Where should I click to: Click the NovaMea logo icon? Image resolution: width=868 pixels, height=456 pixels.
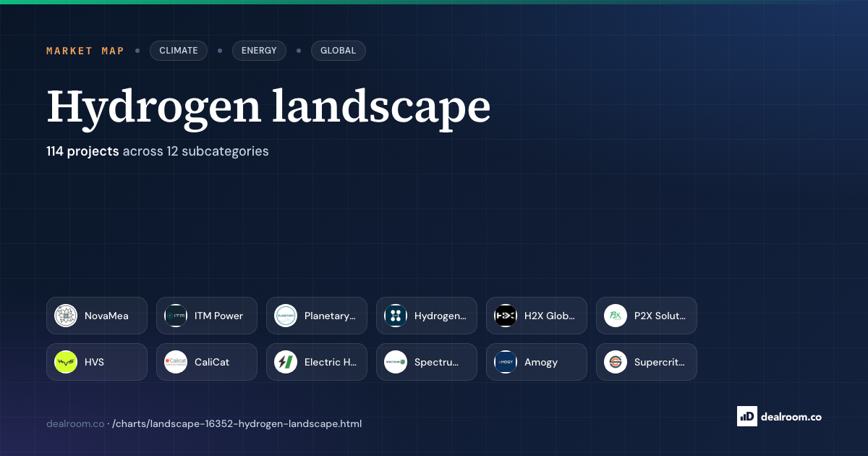pyautogui.click(x=66, y=316)
